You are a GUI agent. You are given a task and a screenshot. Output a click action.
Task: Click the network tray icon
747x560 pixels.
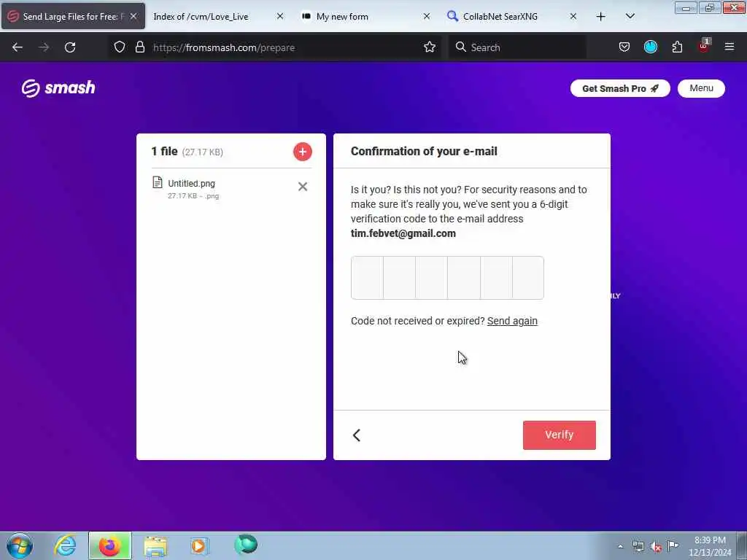[638, 546]
